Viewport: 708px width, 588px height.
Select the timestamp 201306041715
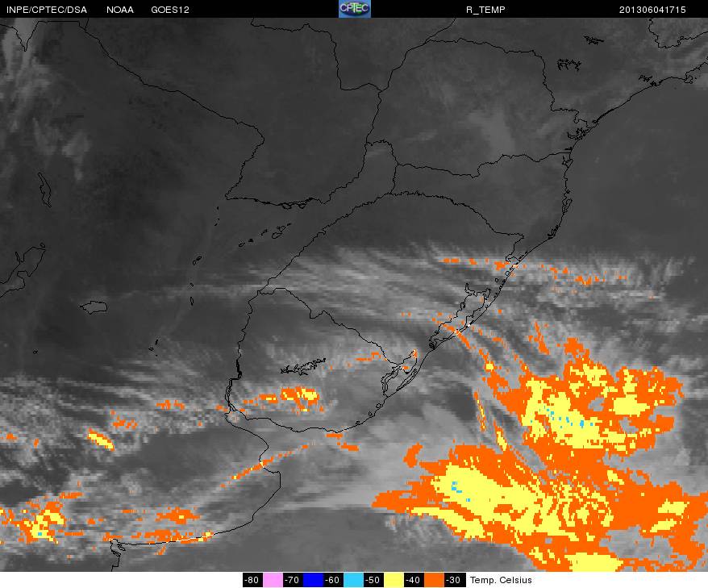tap(652, 10)
